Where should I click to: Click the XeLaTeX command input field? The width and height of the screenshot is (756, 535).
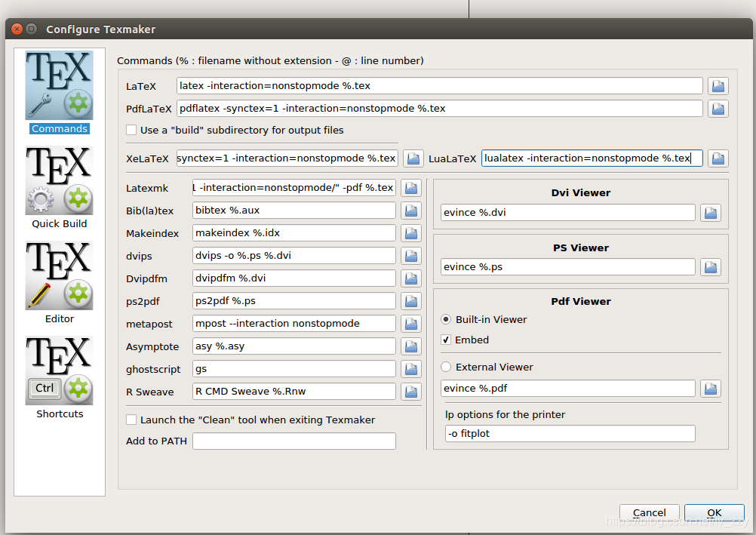pos(287,158)
